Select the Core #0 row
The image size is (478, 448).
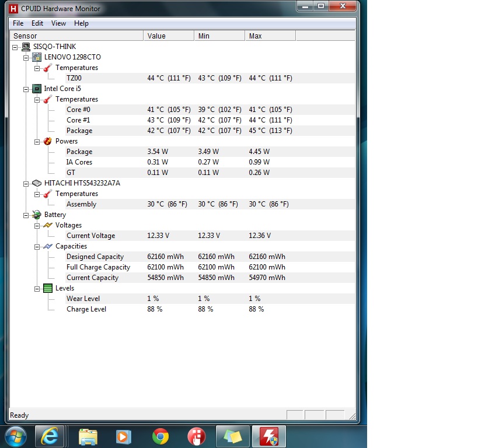210,110
